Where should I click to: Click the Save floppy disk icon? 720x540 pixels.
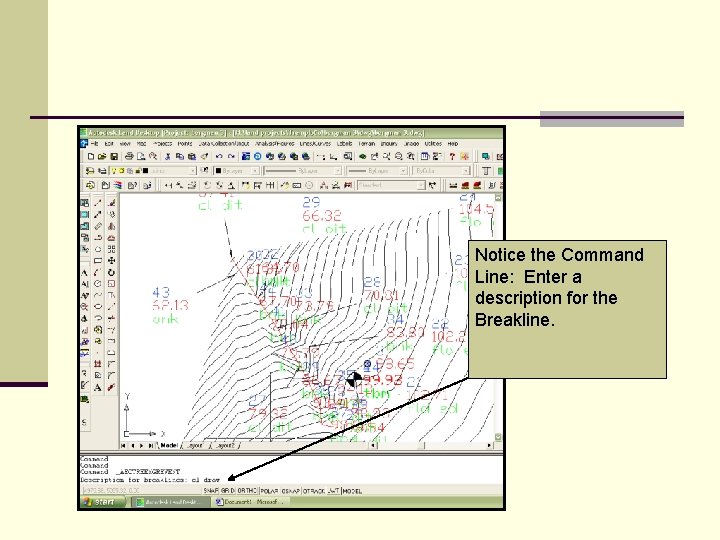click(x=114, y=157)
